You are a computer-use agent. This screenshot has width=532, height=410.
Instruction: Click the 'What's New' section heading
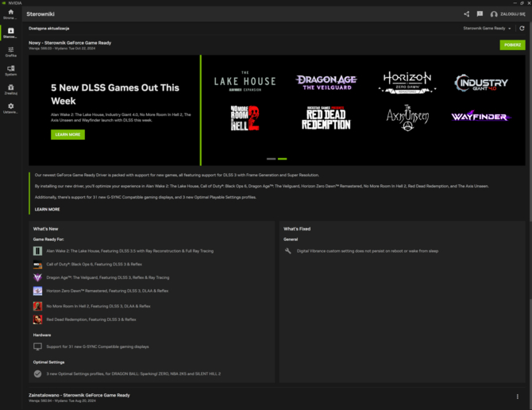[46, 229]
